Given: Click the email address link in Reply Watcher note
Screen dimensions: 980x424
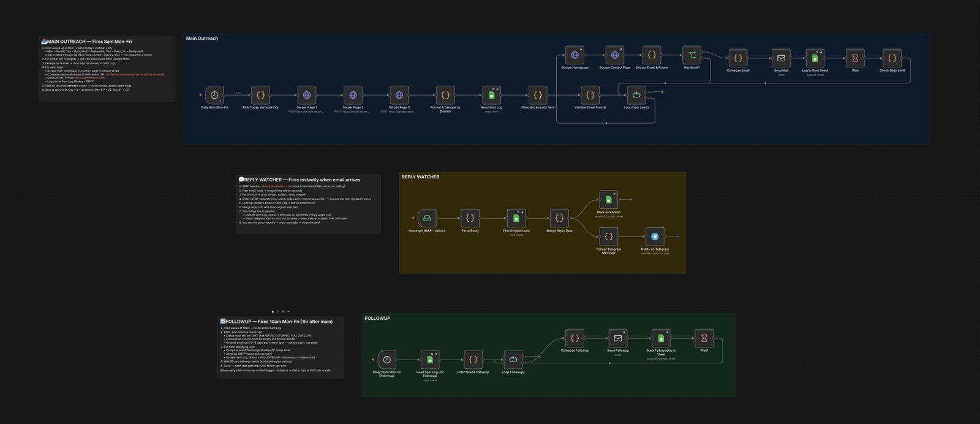Looking at the screenshot, I should pos(276,186).
